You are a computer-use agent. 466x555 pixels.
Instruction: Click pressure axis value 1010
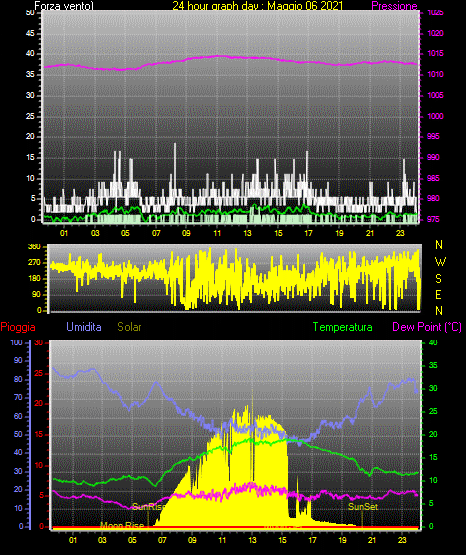click(435, 74)
